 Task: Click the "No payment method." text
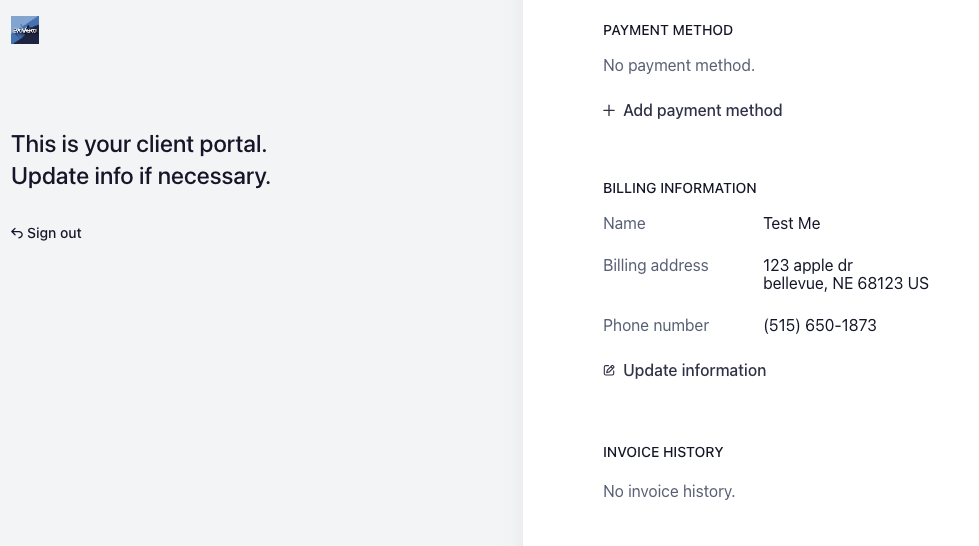tap(679, 65)
